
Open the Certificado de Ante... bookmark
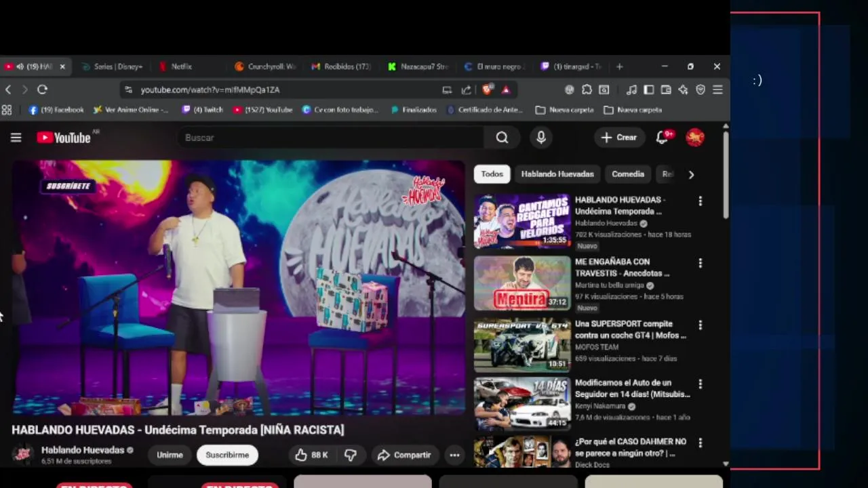tap(485, 110)
